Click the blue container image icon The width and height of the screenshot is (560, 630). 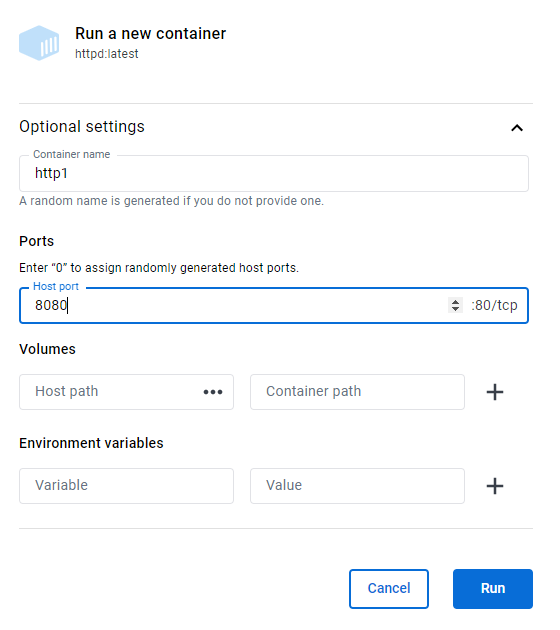pyautogui.click(x=39, y=43)
